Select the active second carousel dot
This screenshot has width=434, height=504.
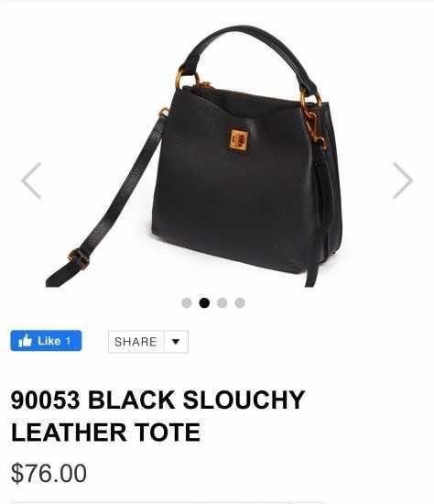click(x=204, y=302)
